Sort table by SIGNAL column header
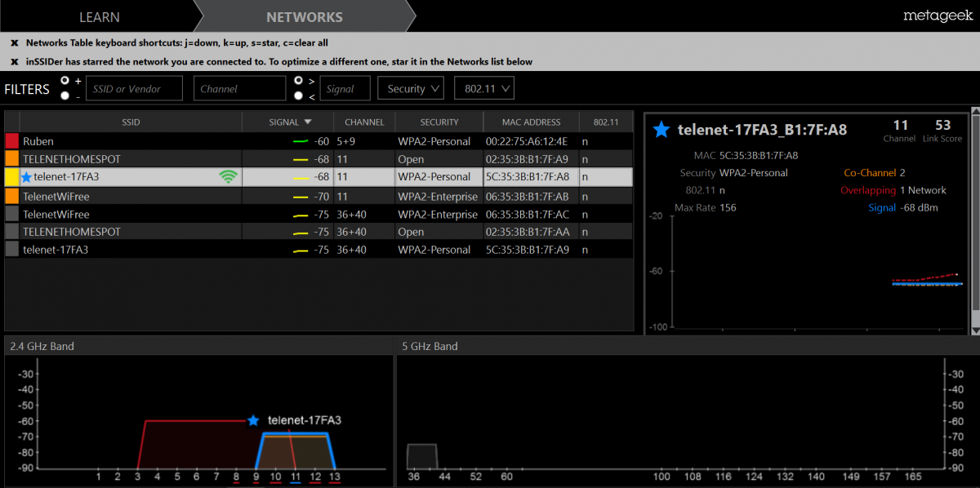The width and height of the screenshot is (980, 488). (x=288, y=122)
